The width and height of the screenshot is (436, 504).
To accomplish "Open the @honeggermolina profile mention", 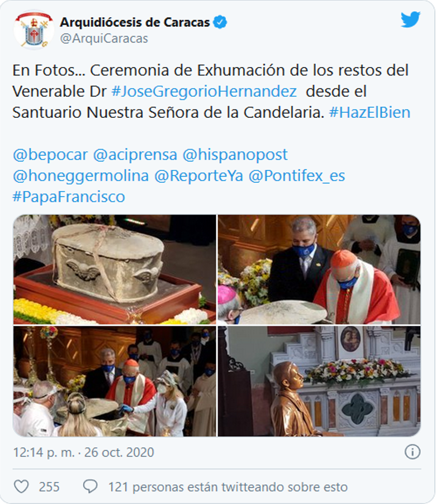I will coord(80,176).
